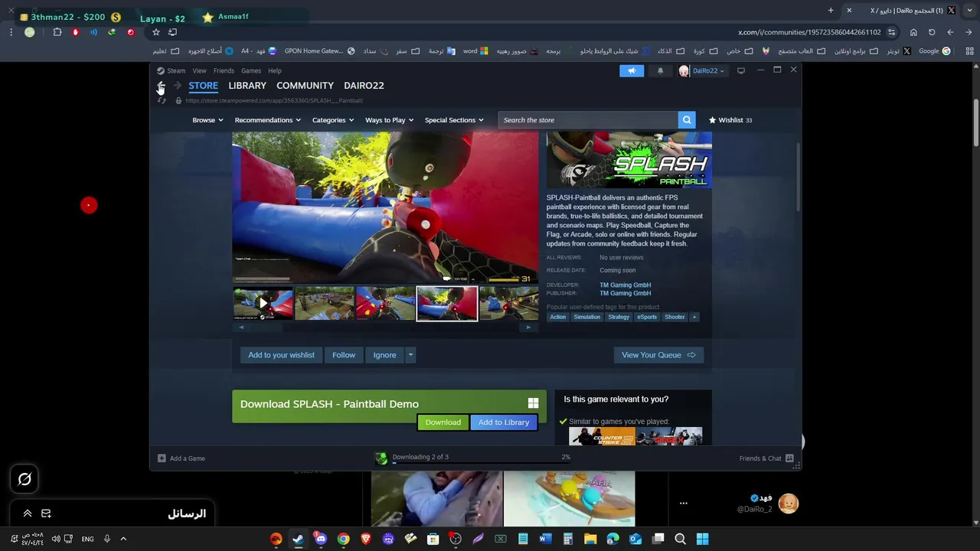Viewport: 980px width, 551px height.
Task: Bookmark this page with star icon
Action: pyautogui.click(x=156, y=32)
